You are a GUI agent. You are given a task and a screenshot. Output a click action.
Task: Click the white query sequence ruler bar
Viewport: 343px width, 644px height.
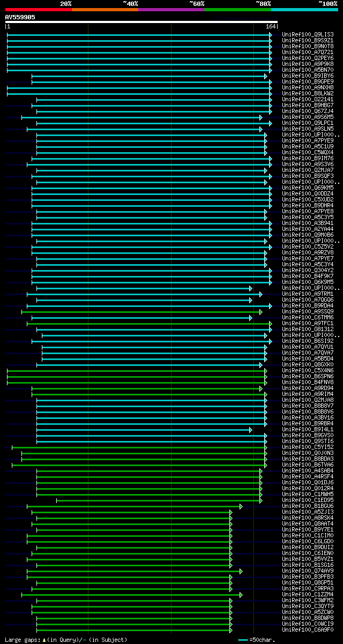[x=141, y=23]
